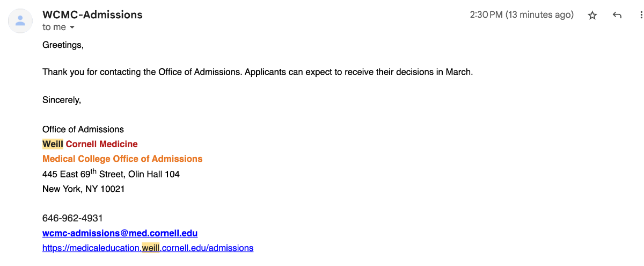
Task: Open the medicaleducation.weill.cornell.edu/admissions link
Action: [x=148, y=248]
